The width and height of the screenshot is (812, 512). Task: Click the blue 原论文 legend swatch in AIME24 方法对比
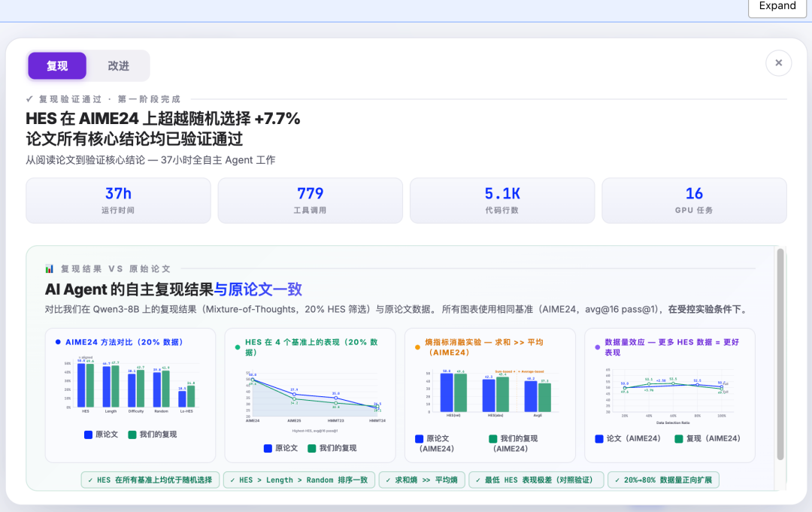[88, 435]
